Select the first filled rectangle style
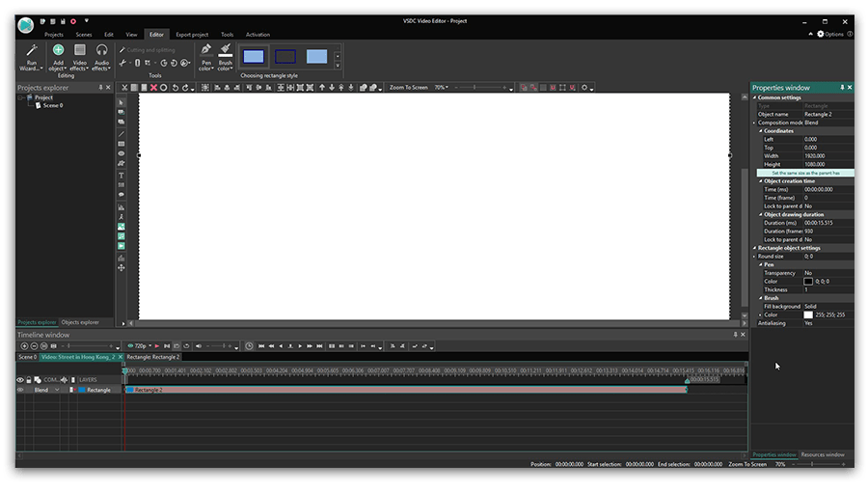This screenshot has width=868, height=492. tap(254, 57)
